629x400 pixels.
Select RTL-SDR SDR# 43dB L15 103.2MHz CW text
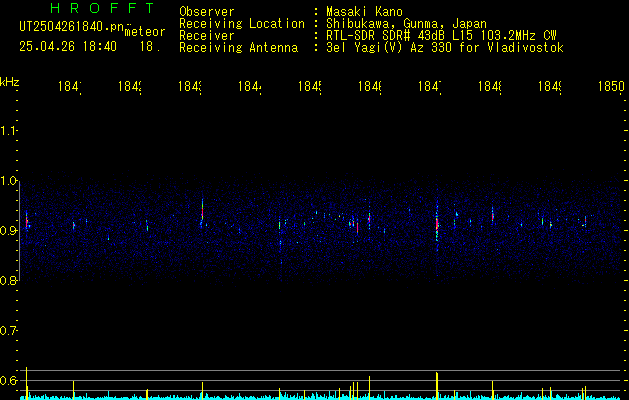point(441,36)
